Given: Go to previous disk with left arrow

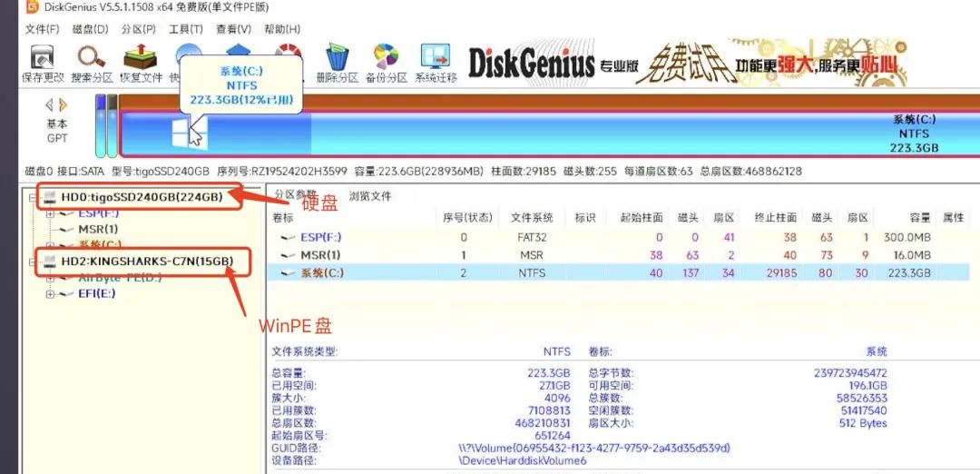Looking at the screenshot, I should [x=49, y=105].
